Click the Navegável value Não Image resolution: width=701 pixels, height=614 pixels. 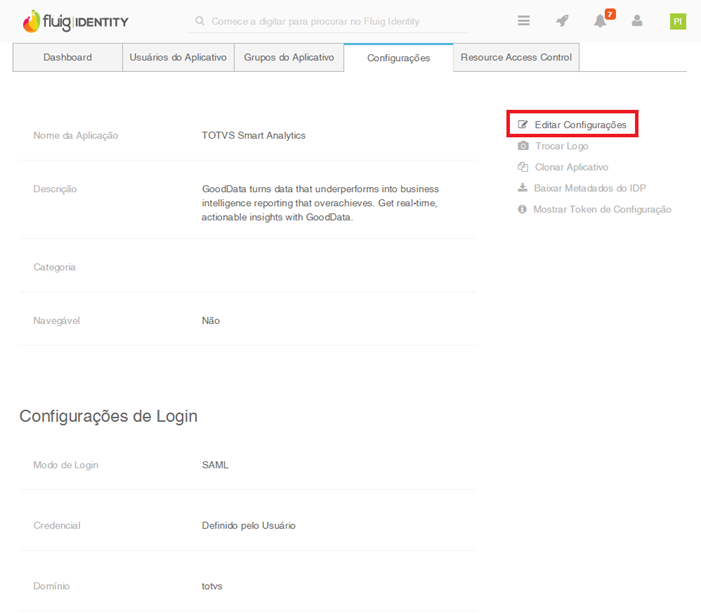[x=211, y=320]
